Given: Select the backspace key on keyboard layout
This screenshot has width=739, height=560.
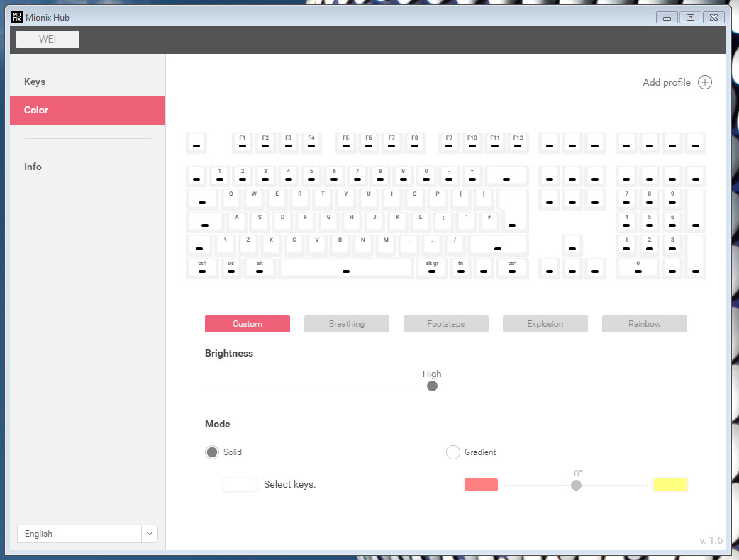Looking at the screenshot, I should click(506, 176).
